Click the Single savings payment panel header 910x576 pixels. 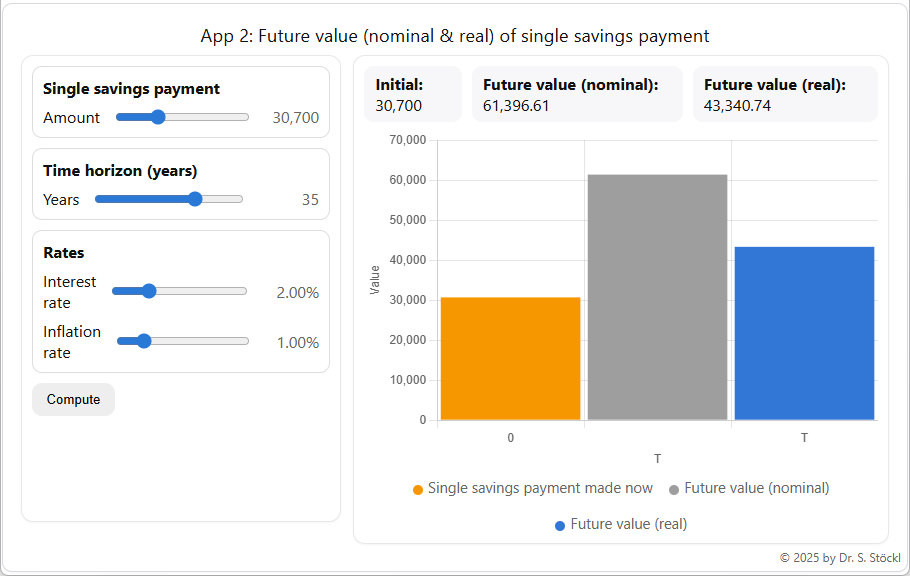coord(129,88)
